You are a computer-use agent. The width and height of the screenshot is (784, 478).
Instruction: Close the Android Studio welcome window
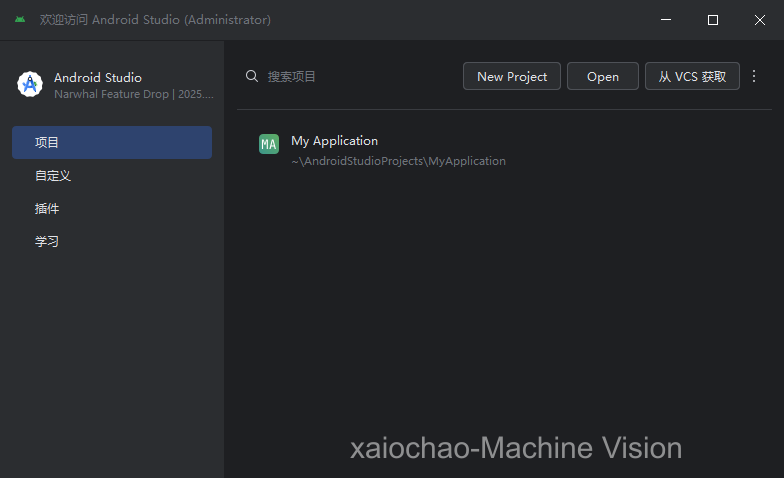coord(760,20)
